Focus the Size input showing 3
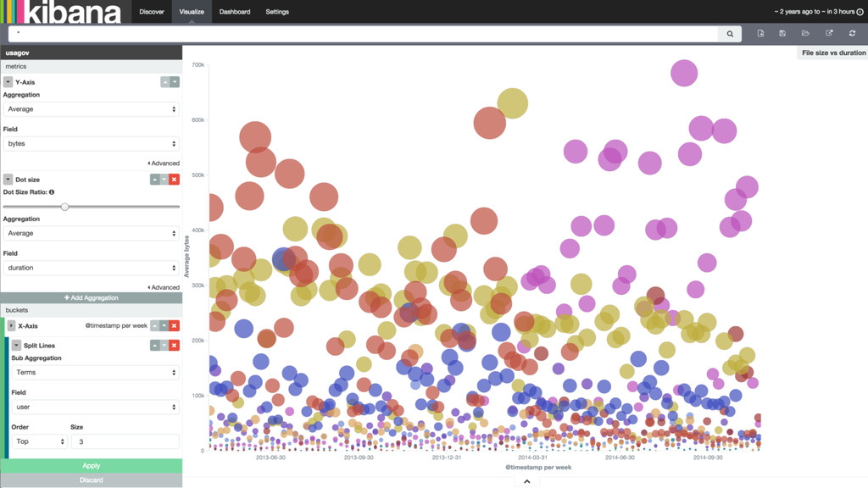The image size is (868, 488). [125, 441]
